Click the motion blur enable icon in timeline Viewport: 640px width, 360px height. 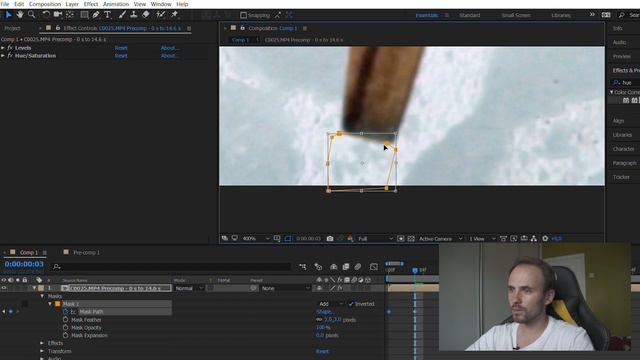pos(358,267)
